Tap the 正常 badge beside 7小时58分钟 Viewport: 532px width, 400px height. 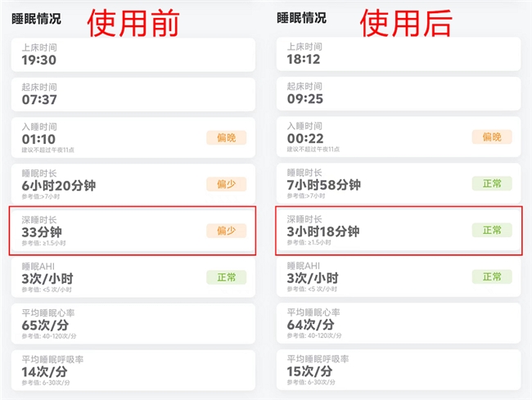(x=491, y=184)
